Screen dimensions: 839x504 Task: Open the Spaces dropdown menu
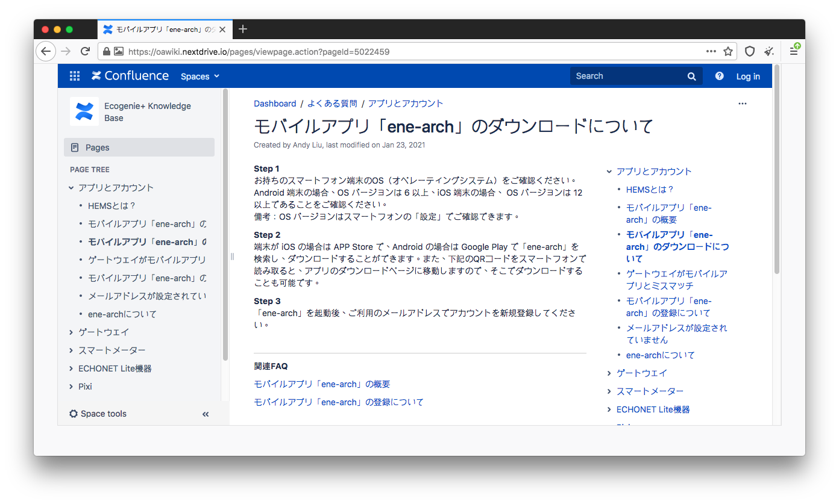click(x=200, y=76)
